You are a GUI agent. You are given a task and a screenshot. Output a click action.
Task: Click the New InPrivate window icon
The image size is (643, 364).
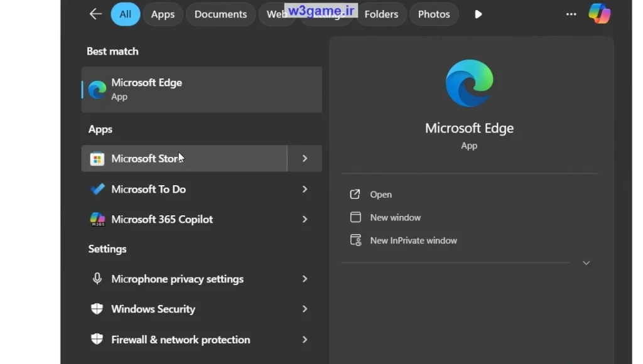pyautogui.click(x=356, y=240)
